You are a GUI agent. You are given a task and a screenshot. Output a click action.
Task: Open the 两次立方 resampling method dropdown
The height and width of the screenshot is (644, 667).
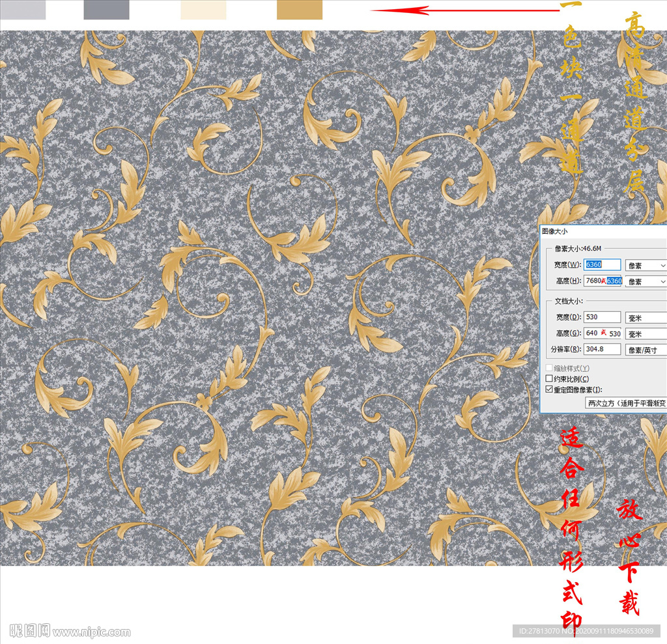626,403
